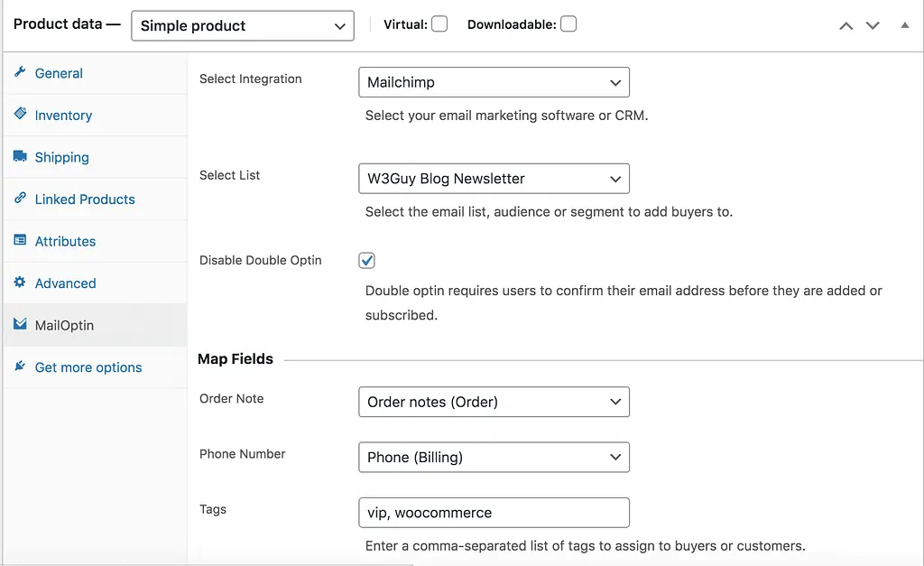Click the Attributes list icon
924x566 pixels.
coord(20,240)
